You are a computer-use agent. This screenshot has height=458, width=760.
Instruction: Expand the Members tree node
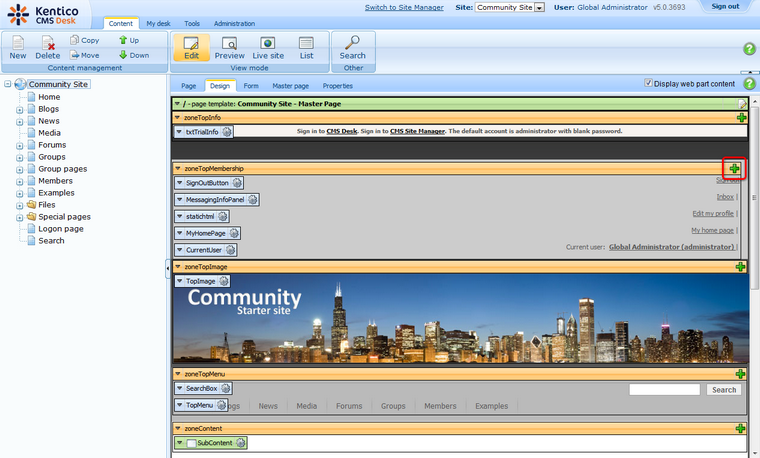(19, 181)
